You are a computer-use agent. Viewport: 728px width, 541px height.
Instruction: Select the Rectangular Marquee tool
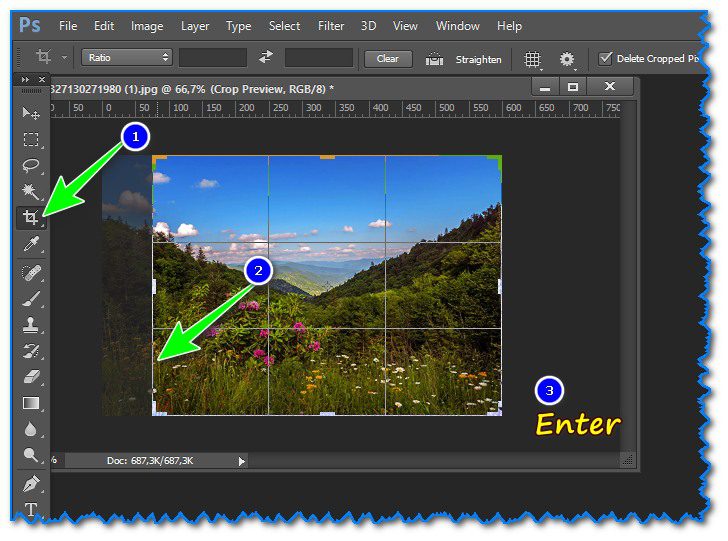coord(31,140)
